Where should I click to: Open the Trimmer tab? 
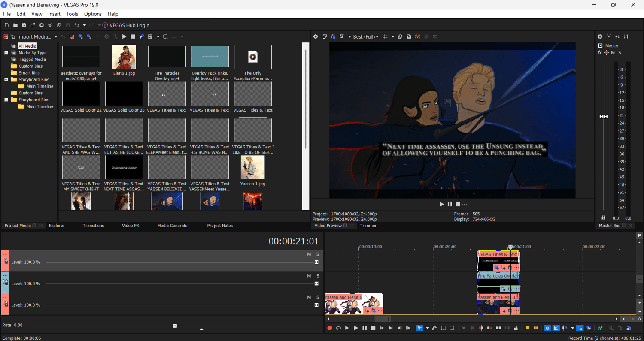(x=368, y=226)
